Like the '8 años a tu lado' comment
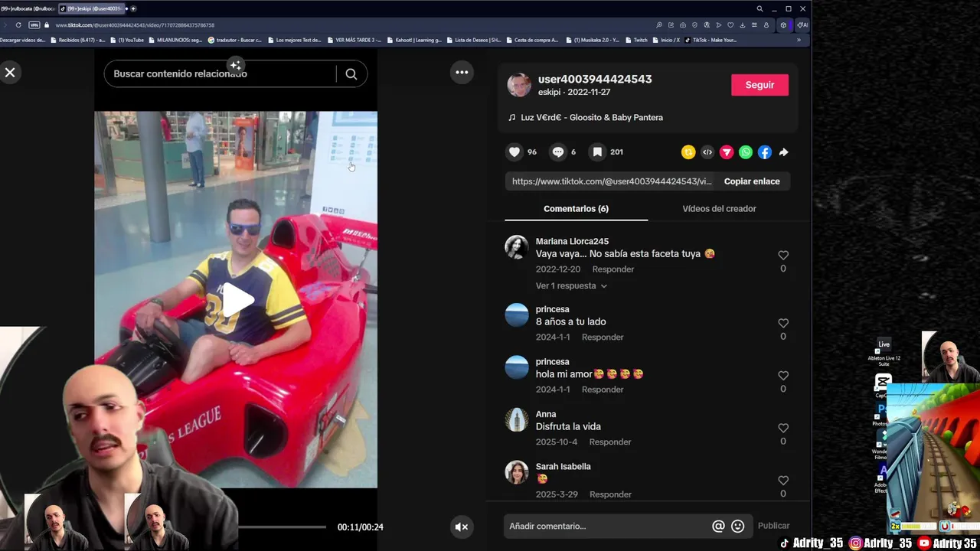The width and height of the screenshot is (980, 551). click(782, 324)
